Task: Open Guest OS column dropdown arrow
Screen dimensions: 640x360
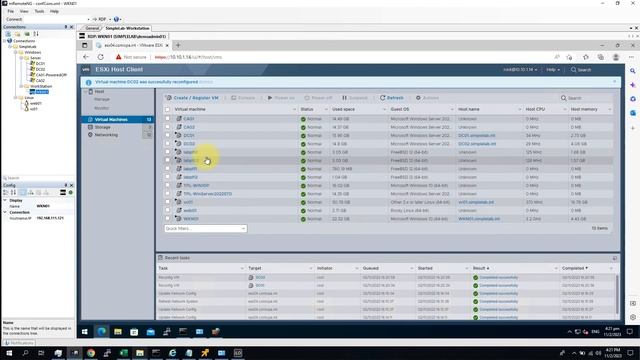Action: [451, 109]
